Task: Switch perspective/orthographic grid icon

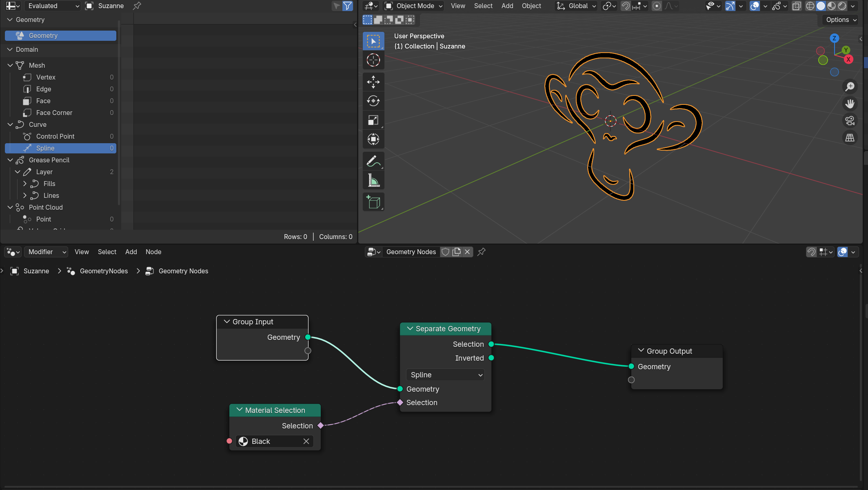Action: coord(850,138)
